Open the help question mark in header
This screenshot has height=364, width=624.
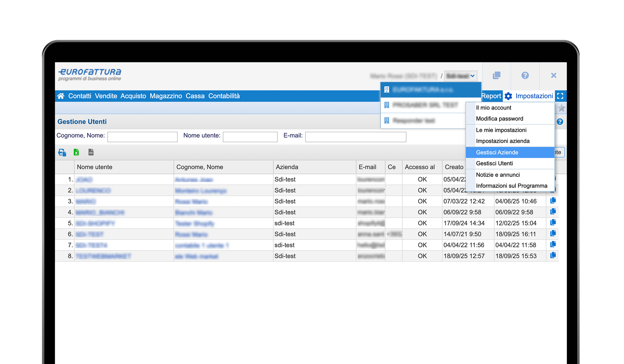point(525,75)
